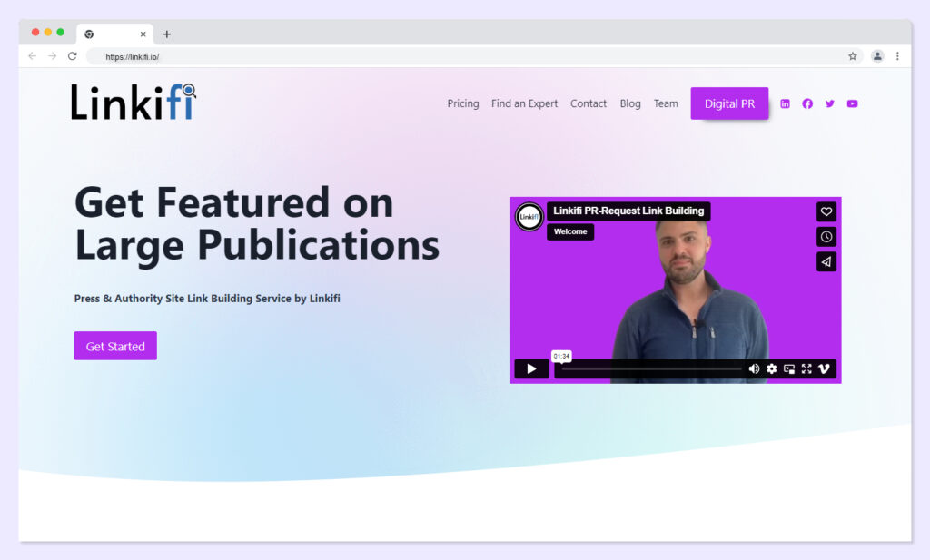Open Vimeo logo link in player

click(824, 368)
